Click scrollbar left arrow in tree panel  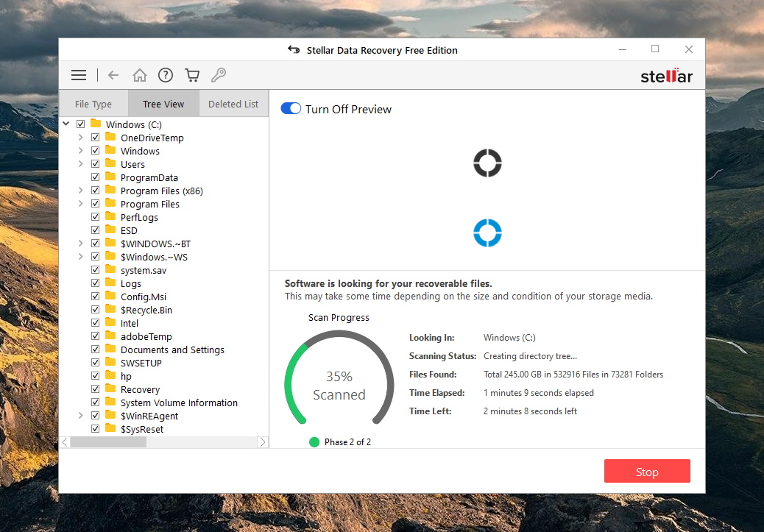tap(65, 442)
